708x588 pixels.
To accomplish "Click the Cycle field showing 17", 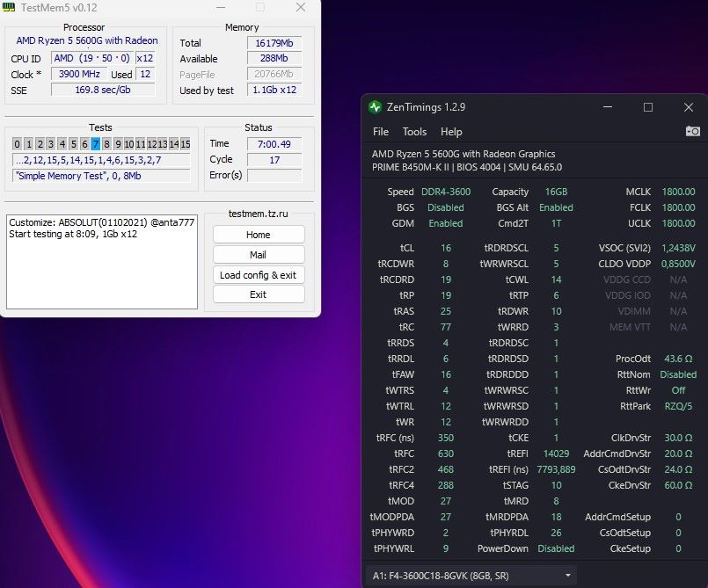I will (x=274, y=160).
